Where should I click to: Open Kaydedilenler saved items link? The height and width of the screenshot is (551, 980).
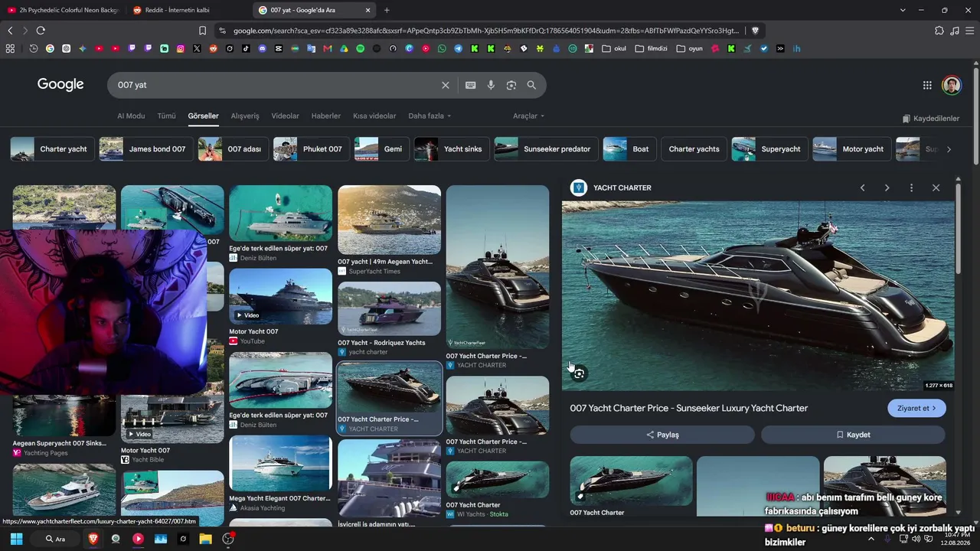point(931,119)
